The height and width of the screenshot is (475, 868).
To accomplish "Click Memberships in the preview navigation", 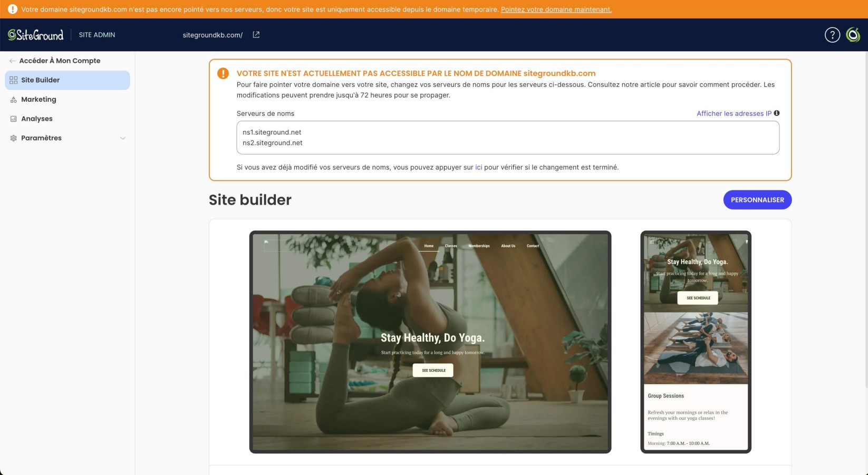I will click(x=479, y=246).
